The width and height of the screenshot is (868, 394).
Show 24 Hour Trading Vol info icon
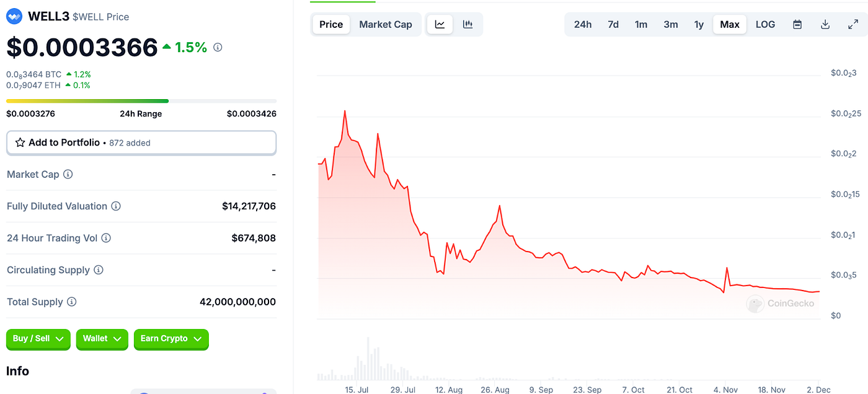point(106,238)
